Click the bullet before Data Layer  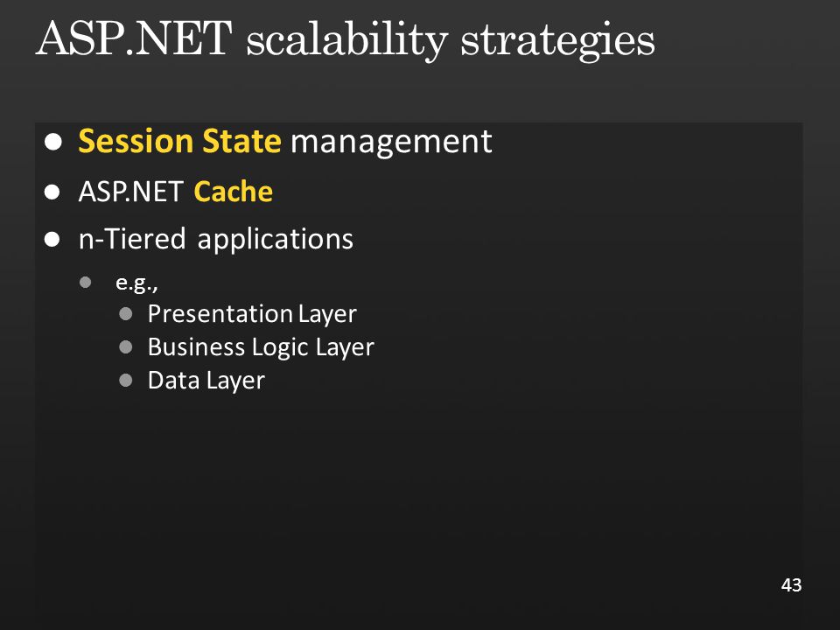(x=126, y=381)
